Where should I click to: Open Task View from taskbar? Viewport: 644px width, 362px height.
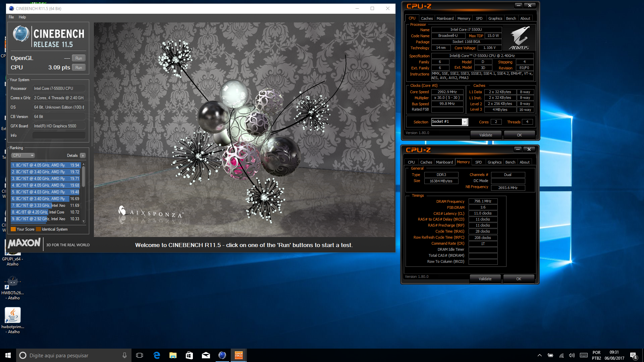pyautogui.click(x=140, y=355)
